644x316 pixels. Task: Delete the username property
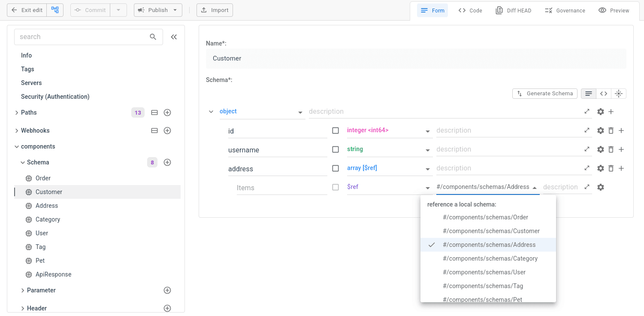[611, 149]
